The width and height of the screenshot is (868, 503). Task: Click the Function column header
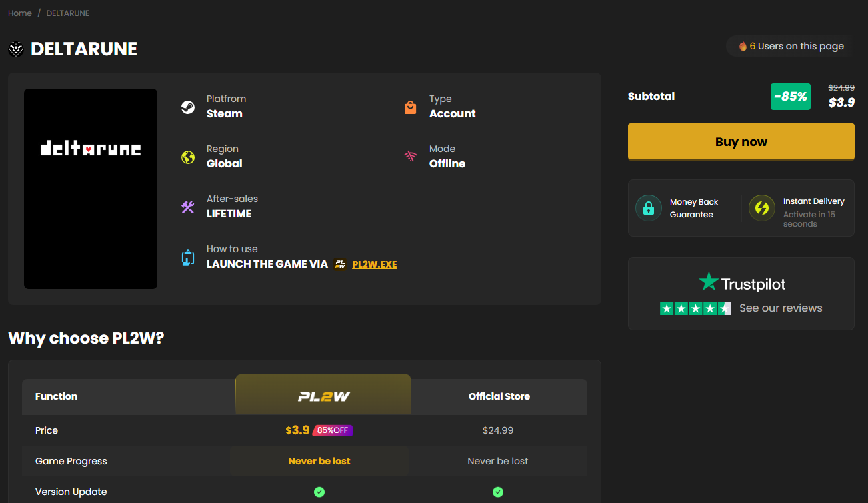pyautogui.click(x=57, y=396)
